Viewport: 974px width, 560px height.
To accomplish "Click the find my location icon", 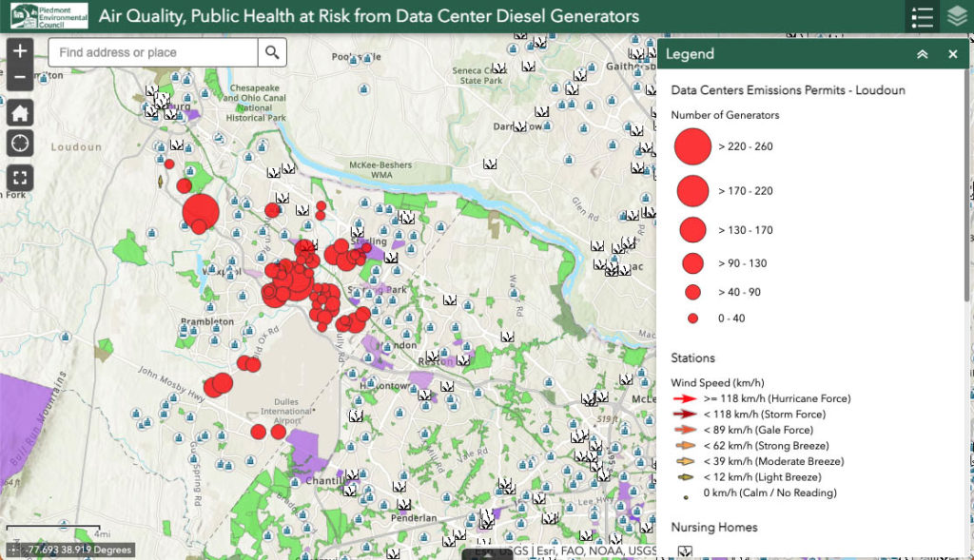I will tap(19, 144).
